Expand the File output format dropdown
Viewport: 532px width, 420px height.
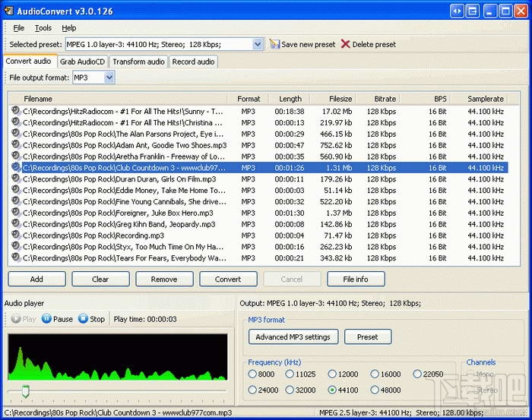coord(109,77)
